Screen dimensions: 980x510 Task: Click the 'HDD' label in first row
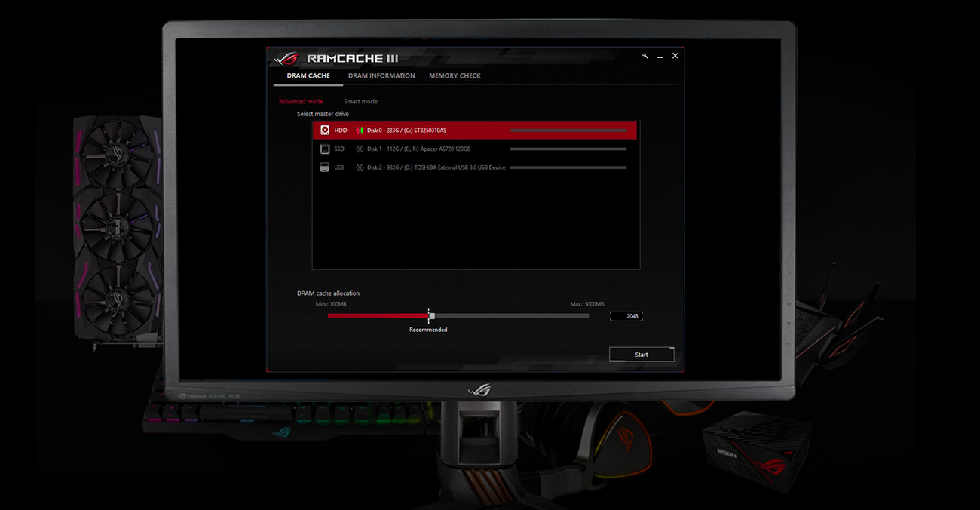pyautogui.click(x=341, y=131)
